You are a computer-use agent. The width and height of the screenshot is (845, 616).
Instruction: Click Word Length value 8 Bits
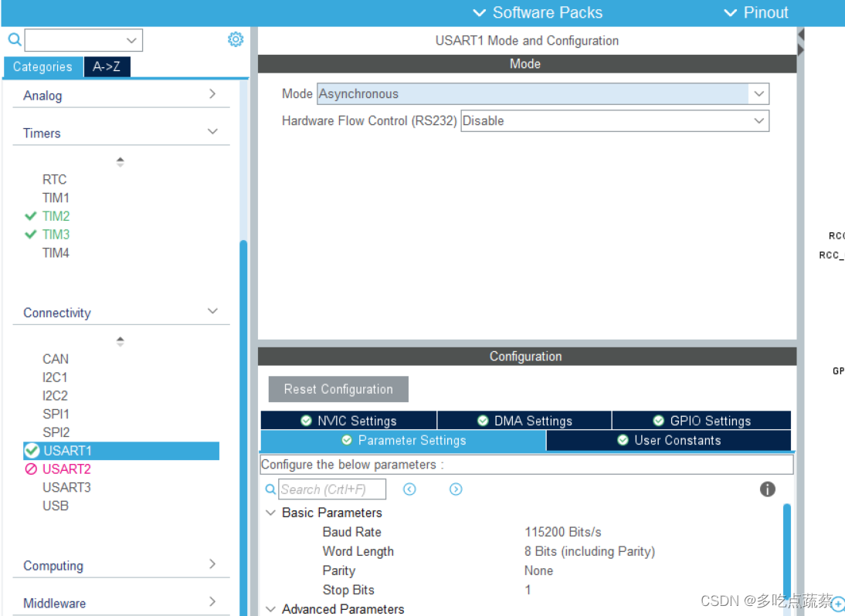pos(589,551)
